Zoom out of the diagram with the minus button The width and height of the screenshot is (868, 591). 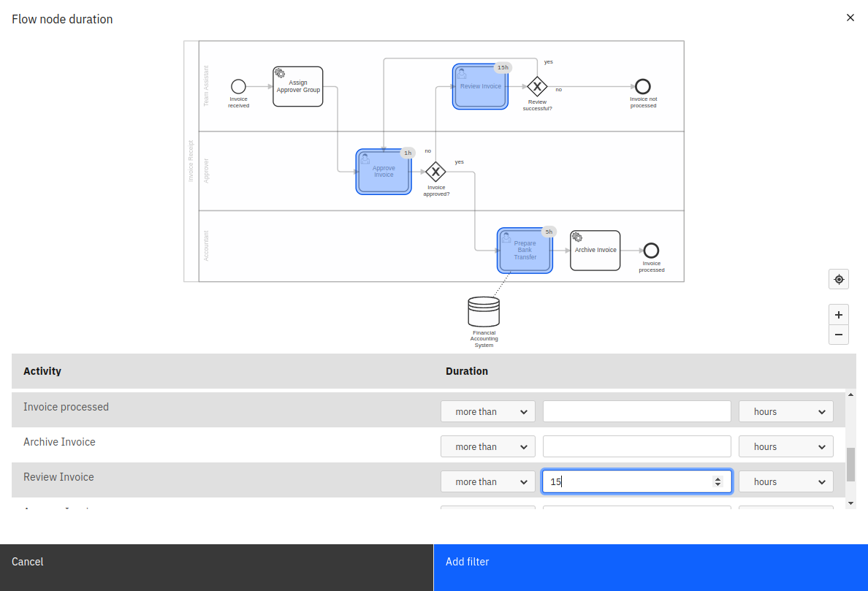838,335
